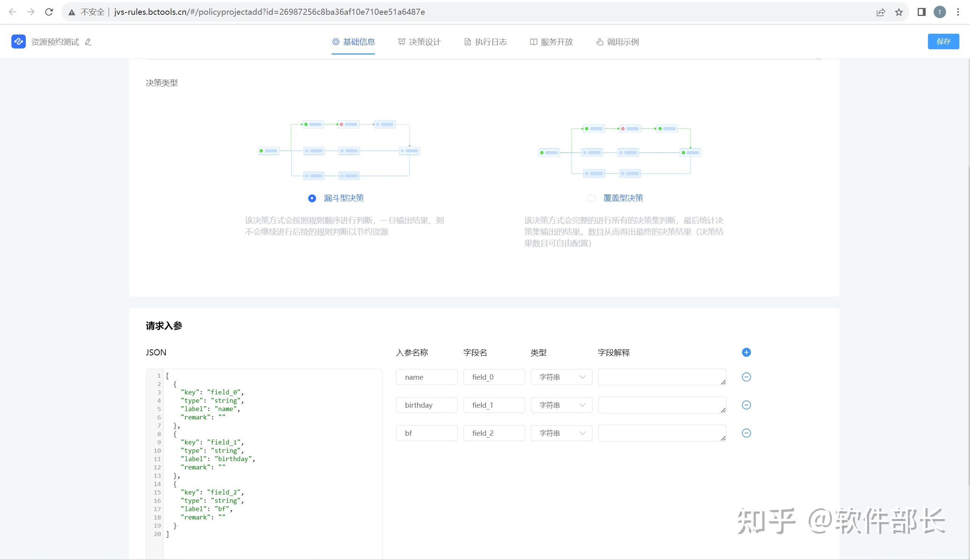Click the blue plus icon to add parameter

point(746,352)
